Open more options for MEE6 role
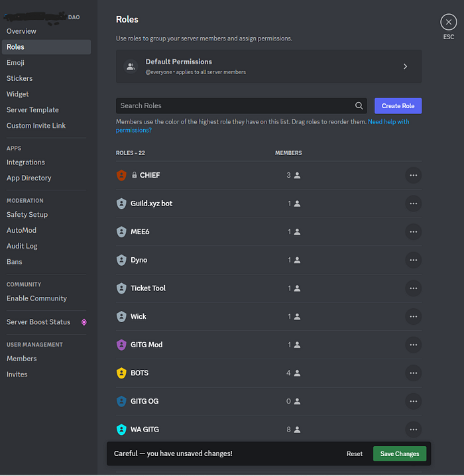This screenshot has width=464, height=476. 414,231
